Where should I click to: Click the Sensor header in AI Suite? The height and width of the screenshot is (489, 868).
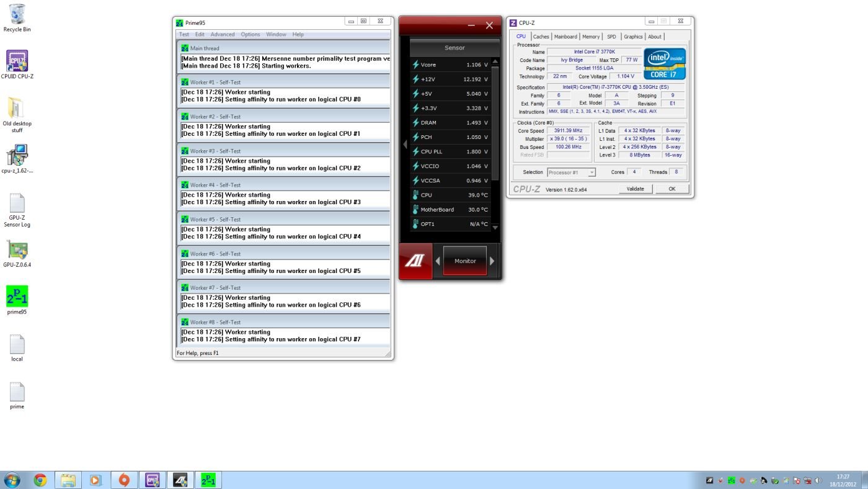click(x=454, y=48)
